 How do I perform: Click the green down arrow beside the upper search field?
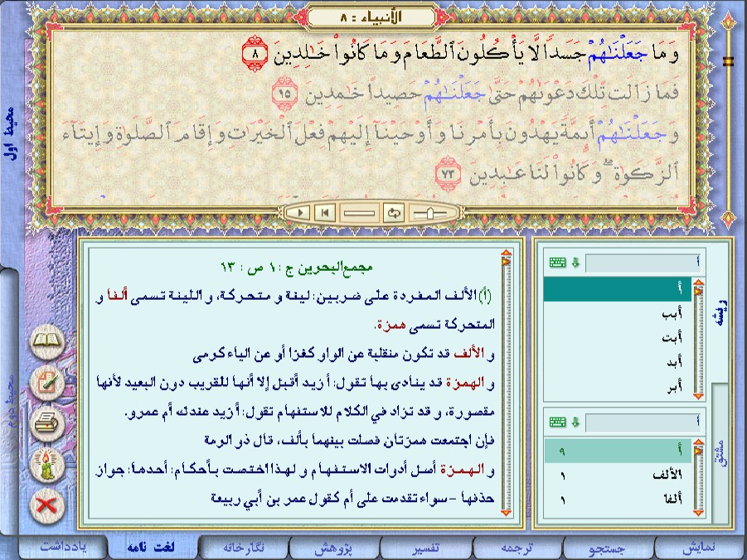(575, 263)
